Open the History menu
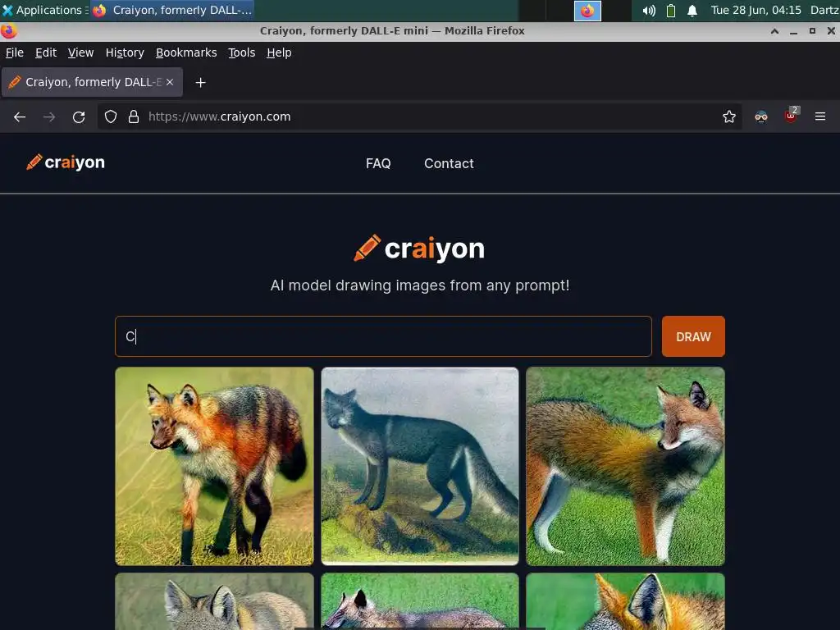 tap(125, 52)
